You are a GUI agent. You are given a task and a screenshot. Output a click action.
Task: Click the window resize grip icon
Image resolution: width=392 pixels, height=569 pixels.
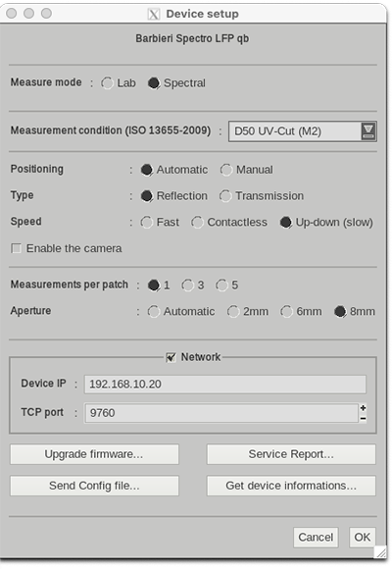(x=381, y=552)
